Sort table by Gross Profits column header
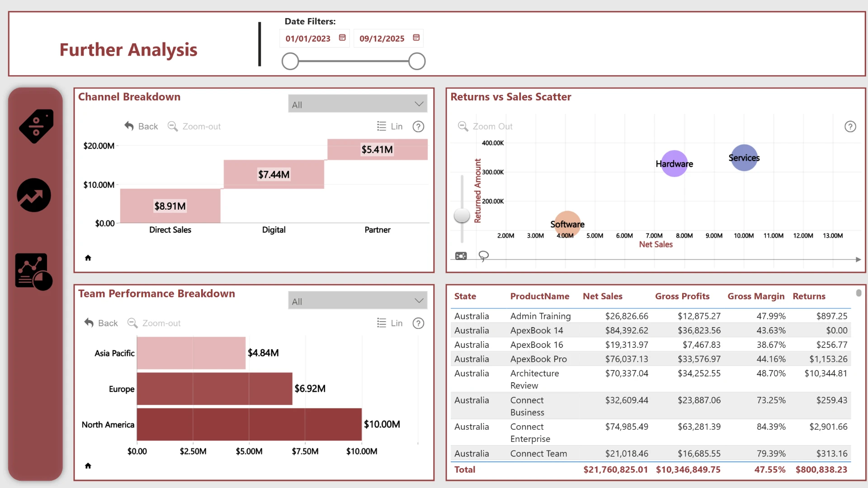Screen dimensions: 868x488 tap(682, 296)
